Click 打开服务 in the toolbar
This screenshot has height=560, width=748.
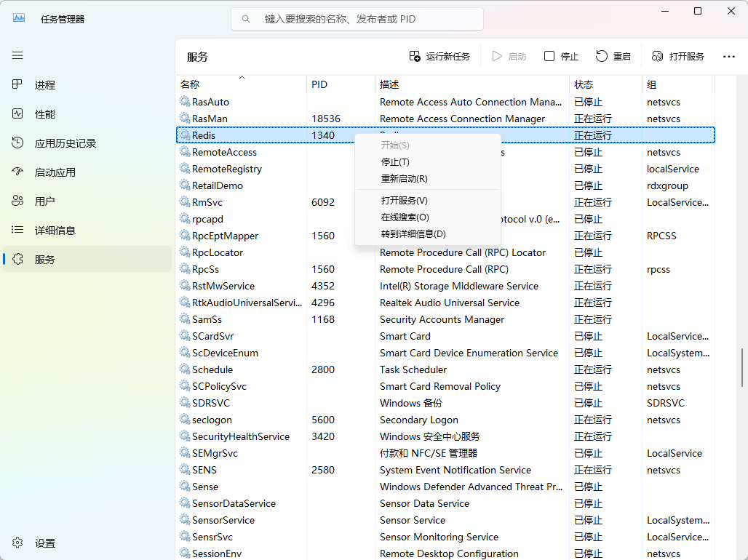[x=677, y=56]
